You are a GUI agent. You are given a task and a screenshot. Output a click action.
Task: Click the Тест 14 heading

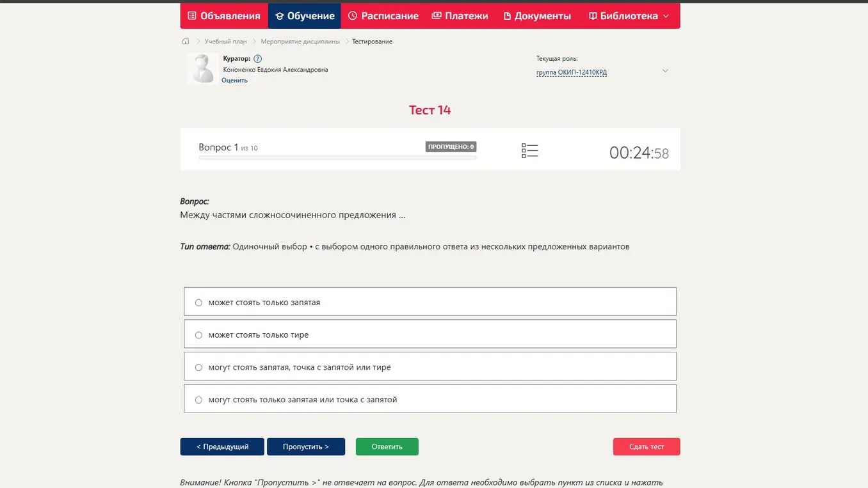tap(430, 110)
